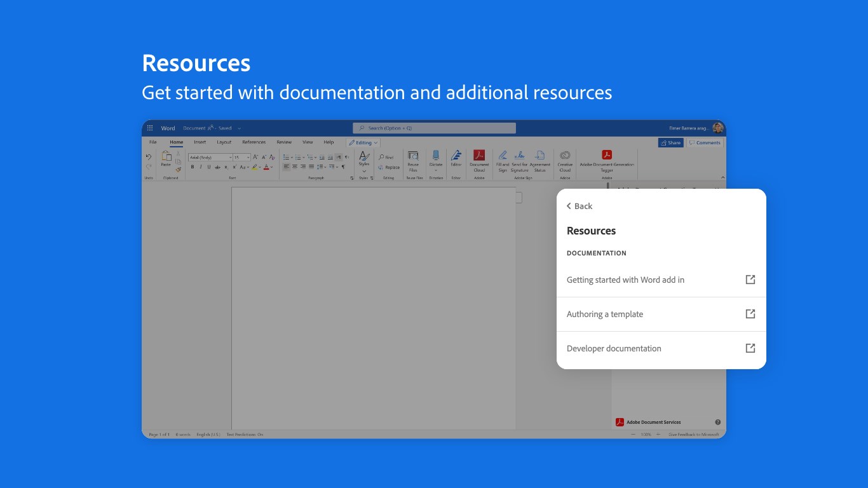Open Adobe Document Generation Tagger add-in

606,156
